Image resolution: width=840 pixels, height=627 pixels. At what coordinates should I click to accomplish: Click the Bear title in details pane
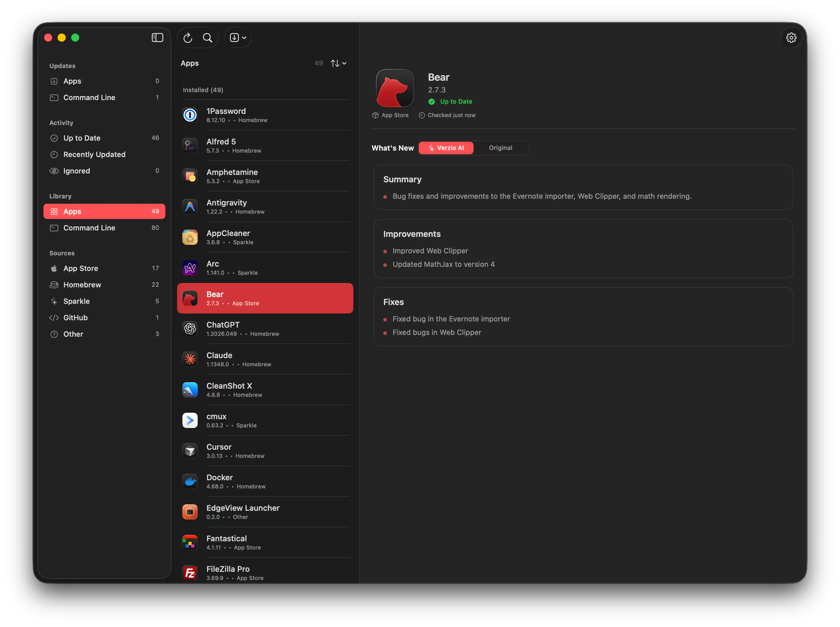click(x=439, y=77)
